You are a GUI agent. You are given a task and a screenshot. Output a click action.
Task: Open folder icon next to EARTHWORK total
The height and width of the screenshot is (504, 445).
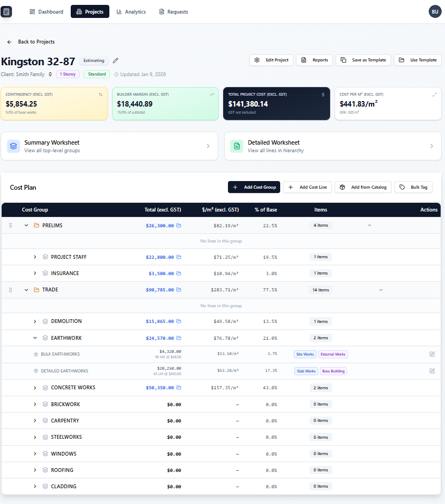click(179, 338)
